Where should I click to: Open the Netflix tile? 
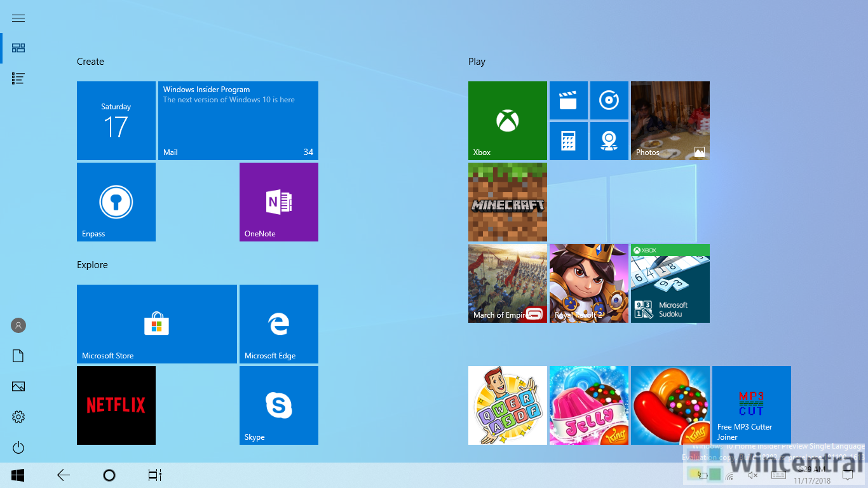116,405
